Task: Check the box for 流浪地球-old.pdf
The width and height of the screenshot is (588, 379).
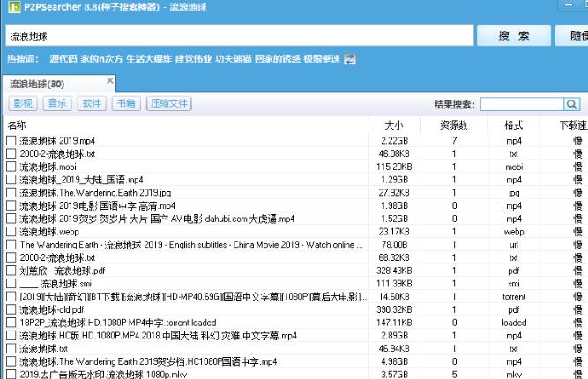Action: pos(11,309)
